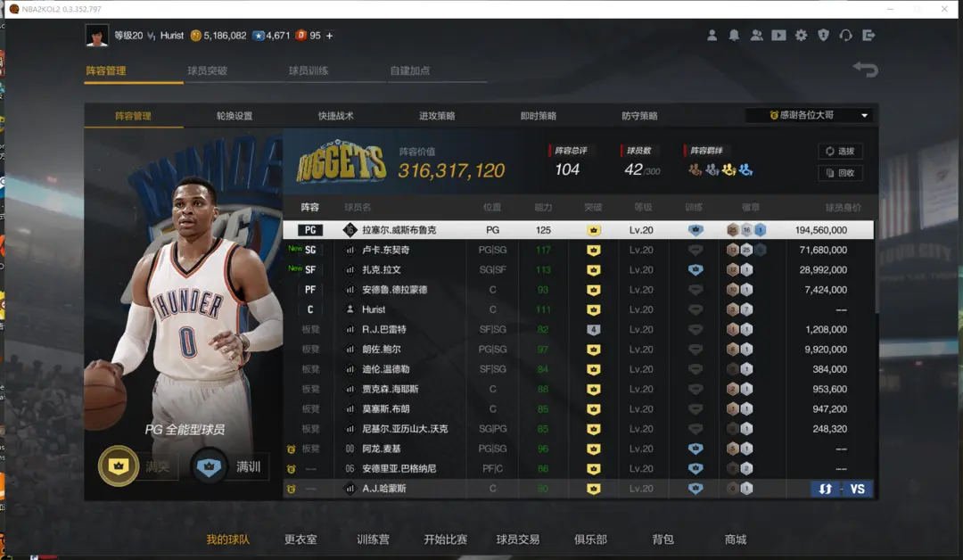
Task: Click the yellow lineup bond icon
Action: coord(729,169)
